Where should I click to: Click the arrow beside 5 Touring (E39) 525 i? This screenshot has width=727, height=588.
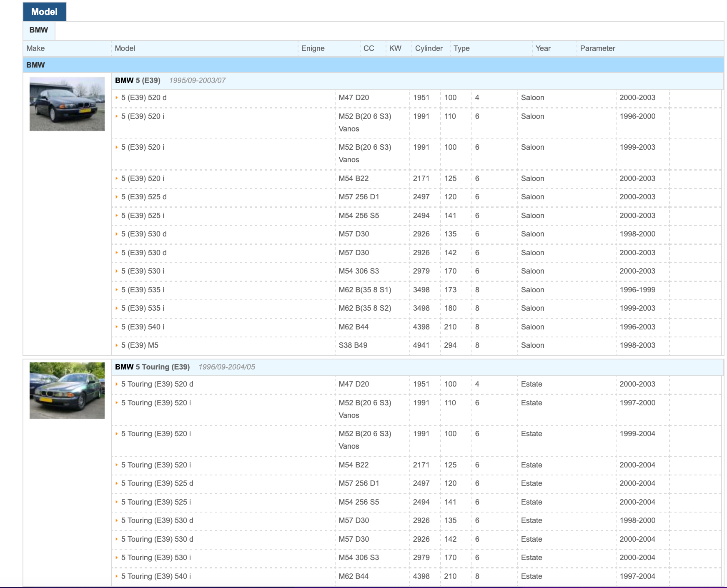click(117, 502)
